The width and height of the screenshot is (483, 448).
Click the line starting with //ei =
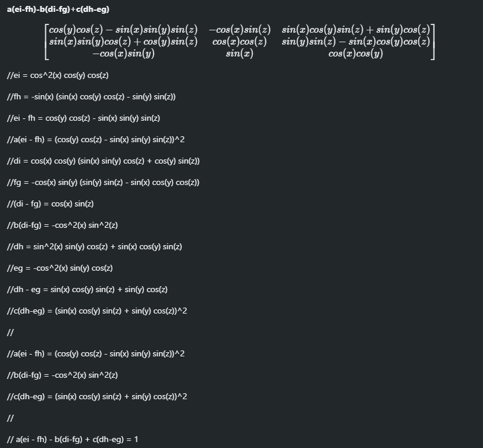(58, 76)
